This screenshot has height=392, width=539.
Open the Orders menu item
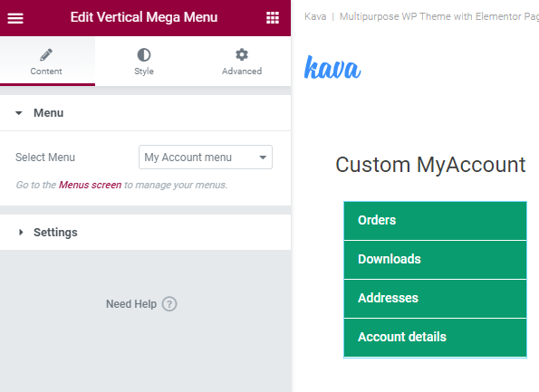435,221
